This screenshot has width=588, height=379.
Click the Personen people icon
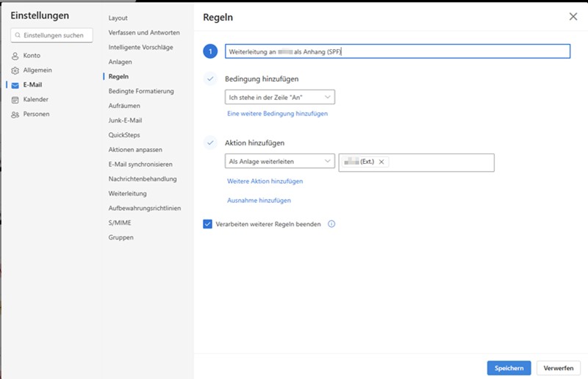[x=15, y=115]
